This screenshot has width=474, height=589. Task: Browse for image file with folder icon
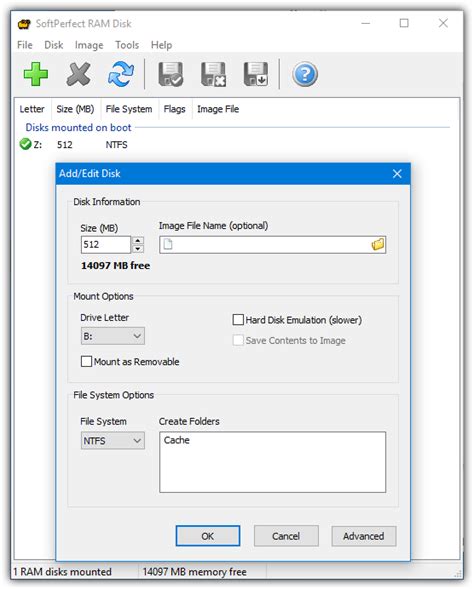pyautogui.click(x=378, y=244)
